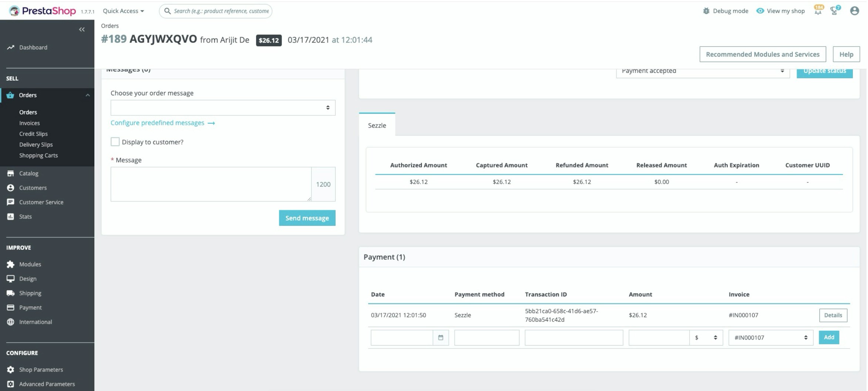Viewport: 868px width, 391px height.
Task: Open Invoices submenu item
Action: coord(30,123)
